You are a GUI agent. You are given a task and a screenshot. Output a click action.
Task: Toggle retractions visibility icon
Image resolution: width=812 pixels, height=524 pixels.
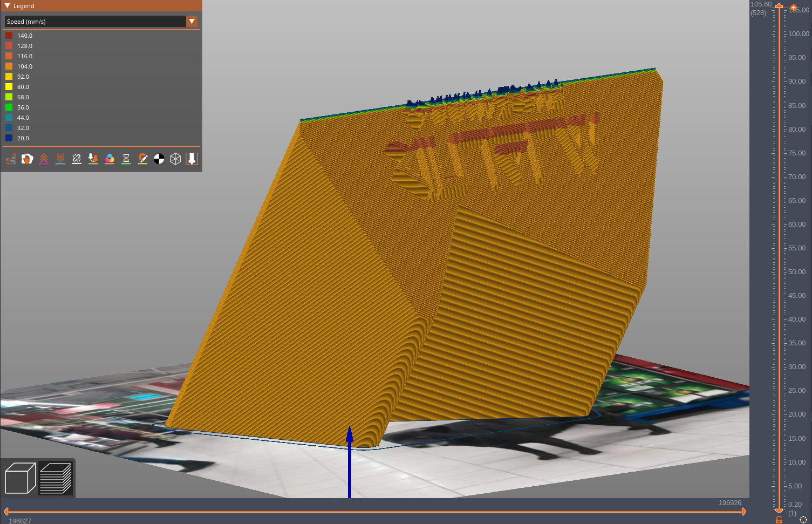coord(44,159)
